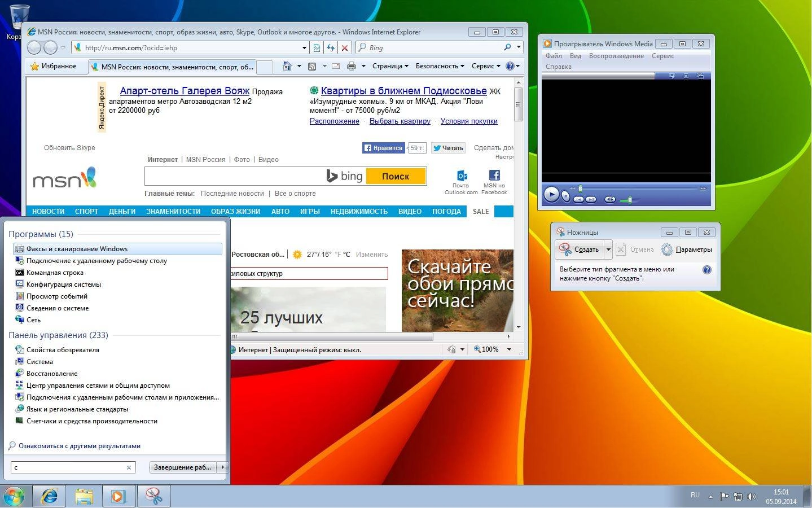812x508 pixels.
Task: Click the Read mail icon in IE toolbar
Action: (336, 66)
